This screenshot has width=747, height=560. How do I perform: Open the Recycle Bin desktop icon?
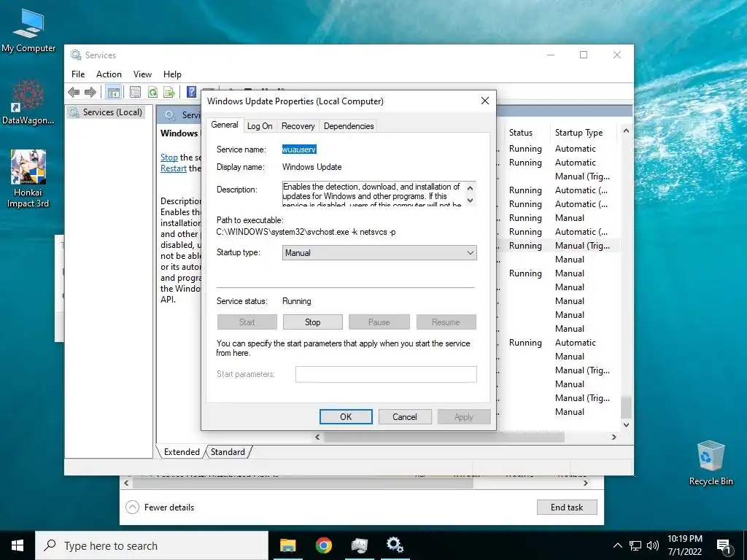tap(711, 463)
